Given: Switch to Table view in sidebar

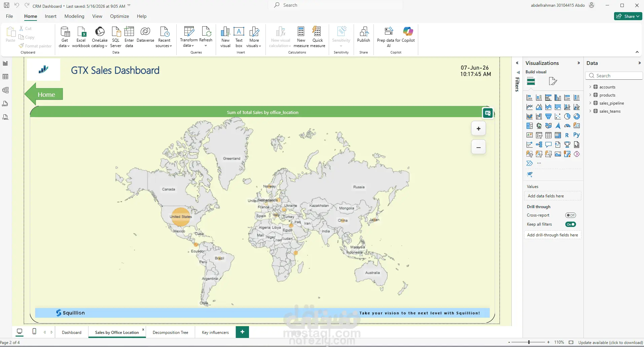Looking at the screenshot, I should pos(5,77).
